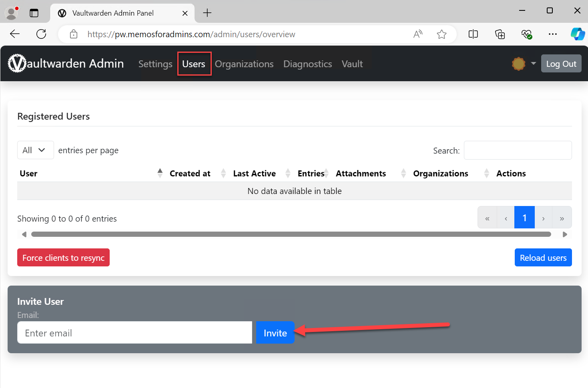Select page 1 in pagination

[x=524, y=218]
